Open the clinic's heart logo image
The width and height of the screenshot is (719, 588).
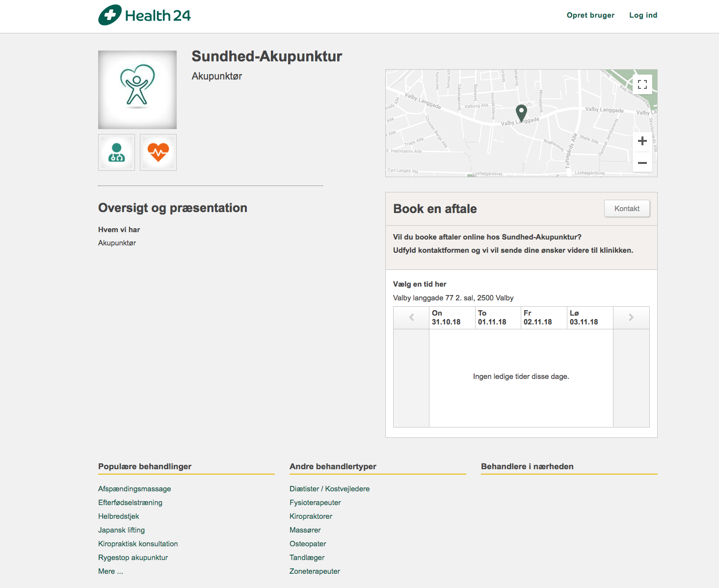(137, 90)
